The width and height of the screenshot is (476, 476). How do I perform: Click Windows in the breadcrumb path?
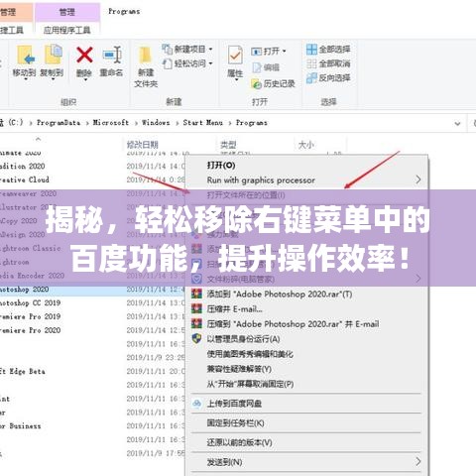point(156,123)
